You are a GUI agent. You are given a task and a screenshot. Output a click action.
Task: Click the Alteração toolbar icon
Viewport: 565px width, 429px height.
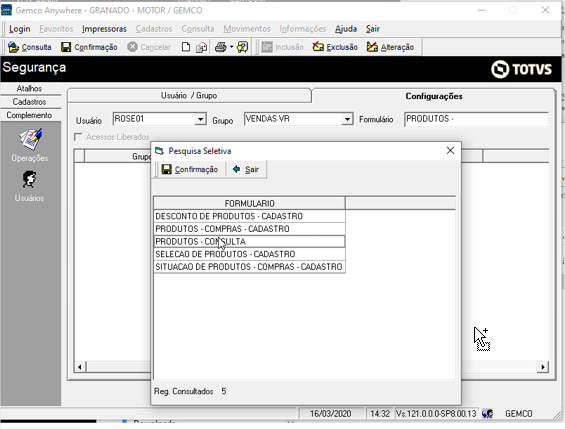[x=372, y=47]
